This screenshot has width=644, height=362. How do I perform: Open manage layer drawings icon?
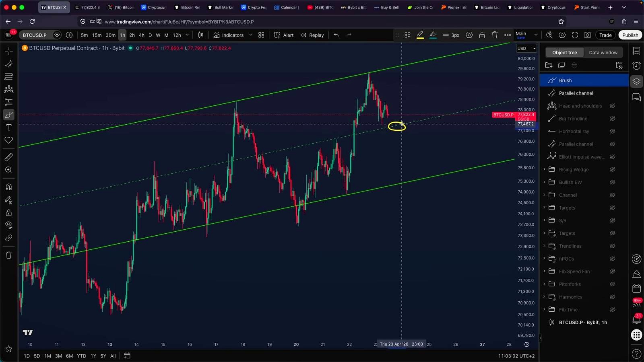tap(619, 65)
